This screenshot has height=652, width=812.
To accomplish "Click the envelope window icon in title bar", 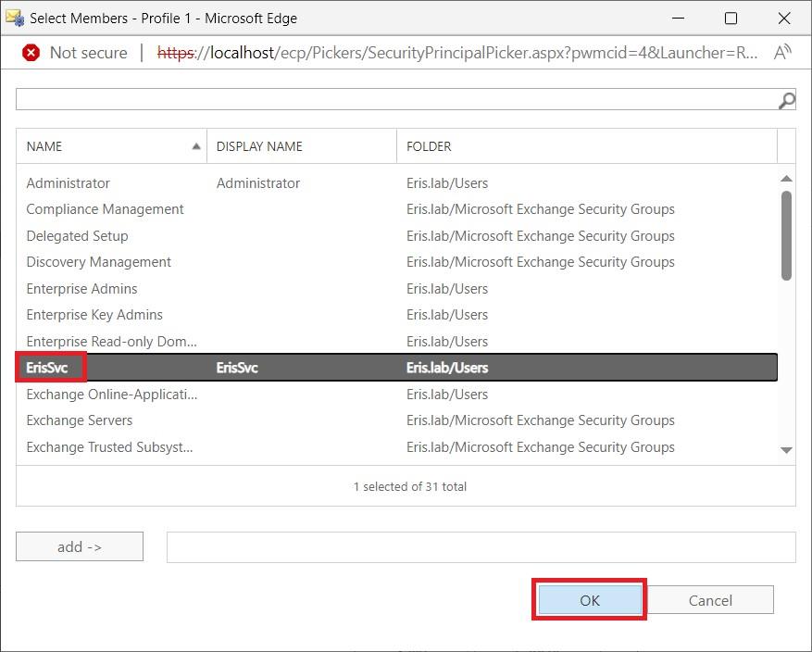I will point(15,18).
